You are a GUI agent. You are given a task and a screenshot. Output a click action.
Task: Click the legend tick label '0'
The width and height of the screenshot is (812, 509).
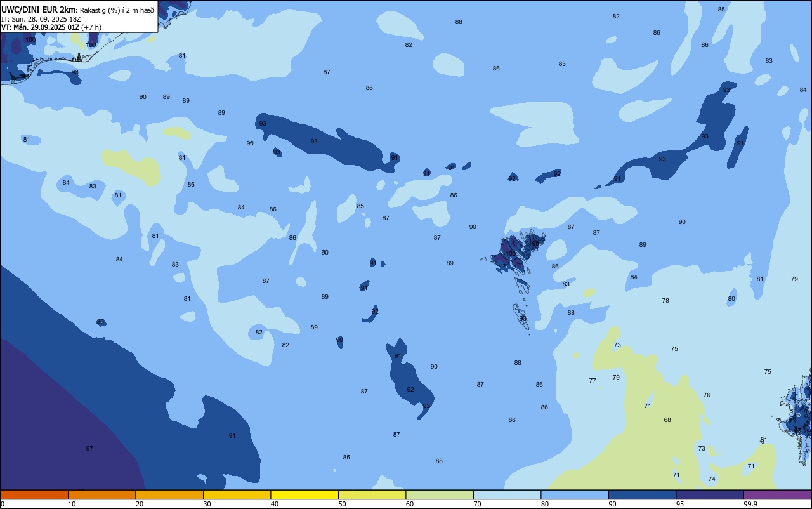click(x=3, y=504)
